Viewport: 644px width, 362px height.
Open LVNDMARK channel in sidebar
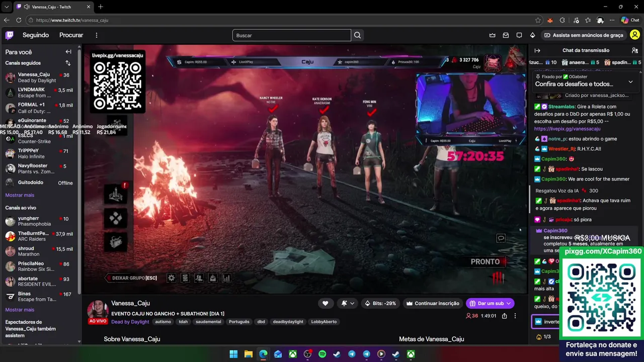pyautogui.click(x=39, y=93)
